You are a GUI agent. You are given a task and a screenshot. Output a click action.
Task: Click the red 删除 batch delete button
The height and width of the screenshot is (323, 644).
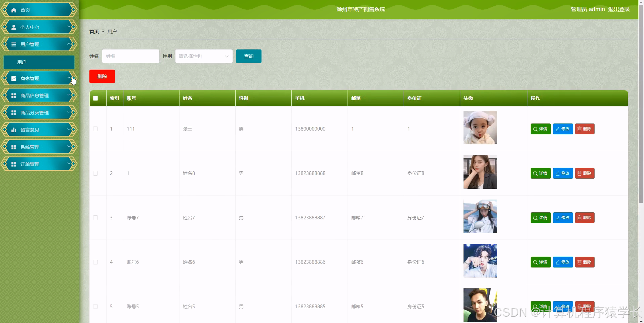tap(102, 76)
